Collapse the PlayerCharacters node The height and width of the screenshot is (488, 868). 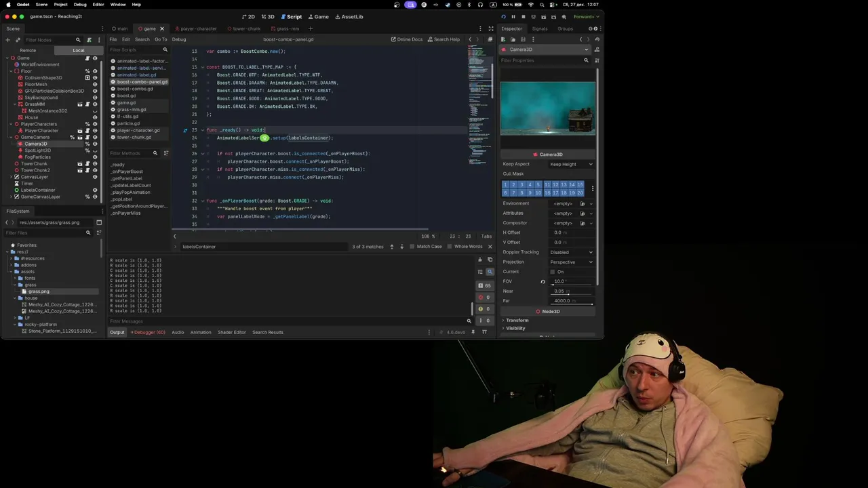tap(12, 124)
